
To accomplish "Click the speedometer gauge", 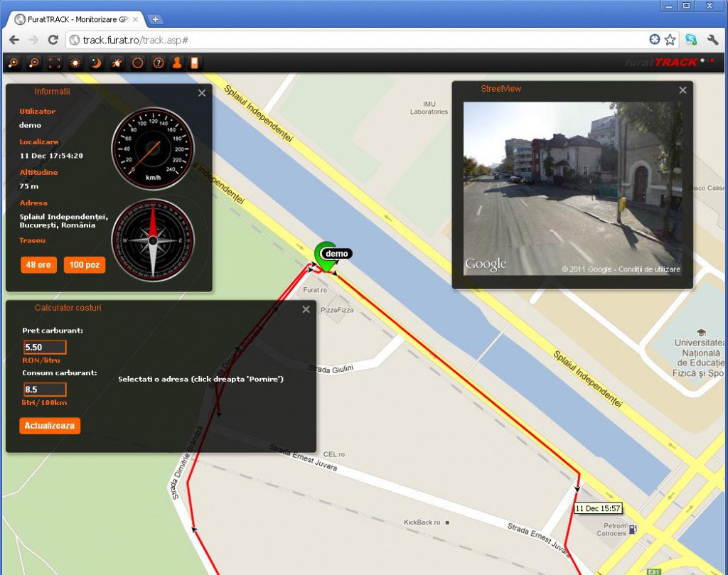I will 153,149.
